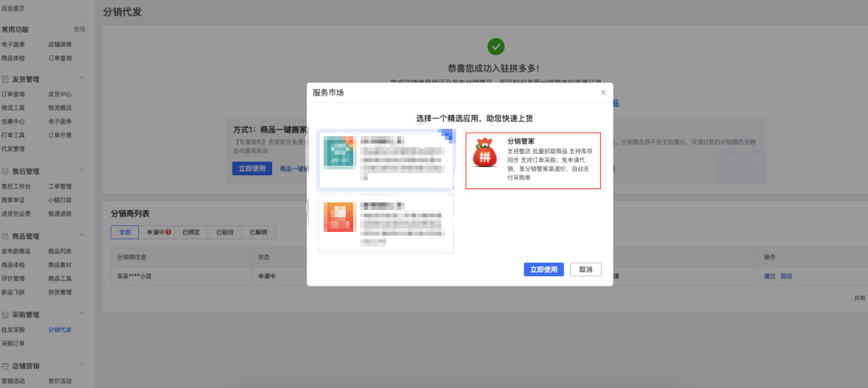Switch to the 已解绑 tab
The width and height of the screenshot is (868, 388).
pos(258,232)
